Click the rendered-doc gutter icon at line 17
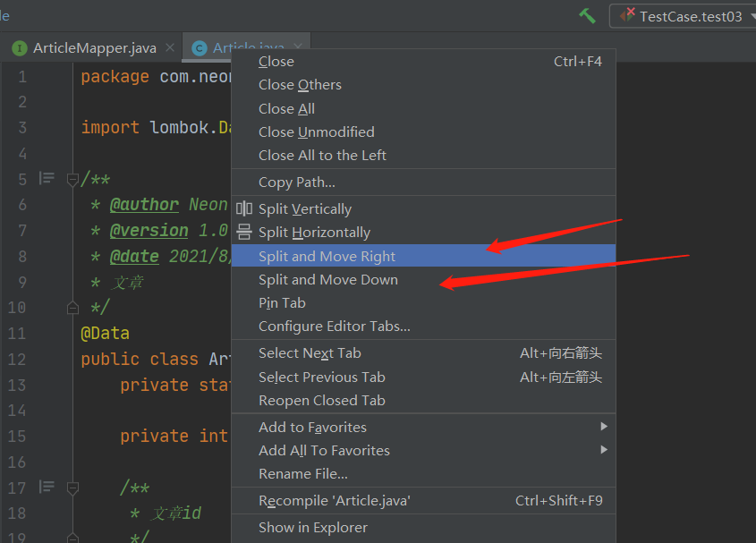Image resolution: width=756 pixels, height=543 pixels. [47, 487]
